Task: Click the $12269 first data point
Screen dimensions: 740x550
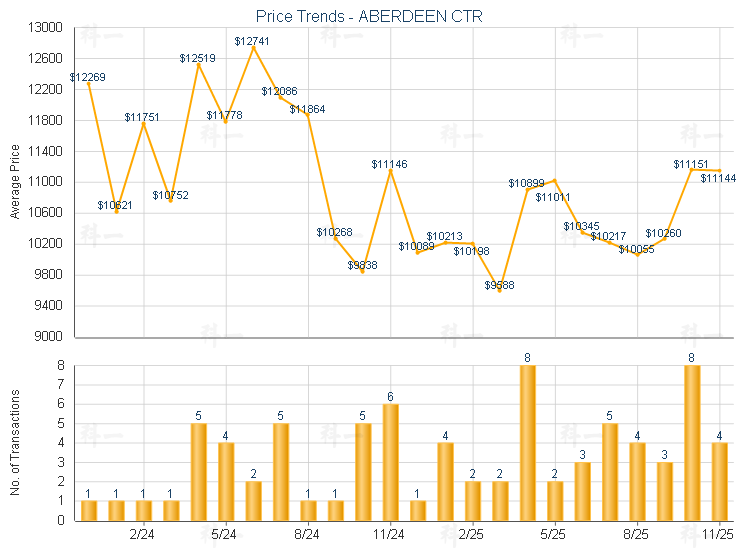Action: [89, 84]
